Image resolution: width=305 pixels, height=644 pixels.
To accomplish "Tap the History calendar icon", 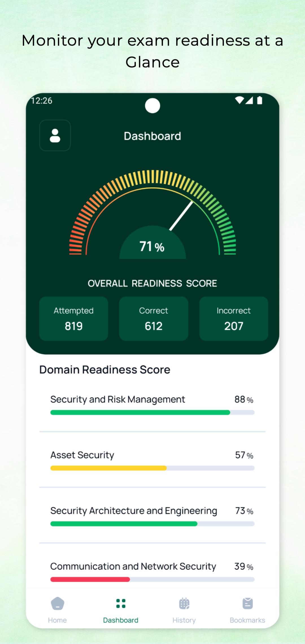I will pos(184,604).
